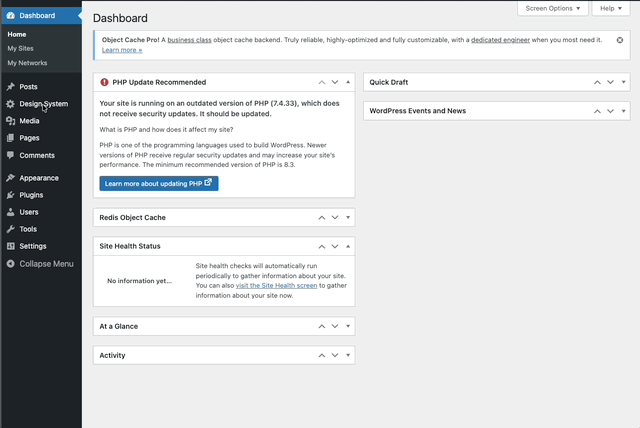Viewport: 640px width, 428px height.
Task: Open My Sites submenu item
Action: (x=20, y=48)
